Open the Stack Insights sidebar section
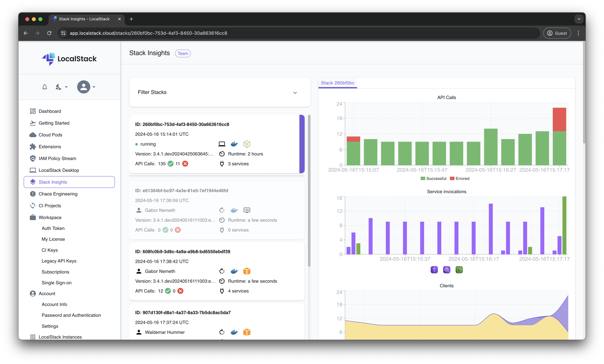The image size is (604, 364). click(x=53, y=182)
